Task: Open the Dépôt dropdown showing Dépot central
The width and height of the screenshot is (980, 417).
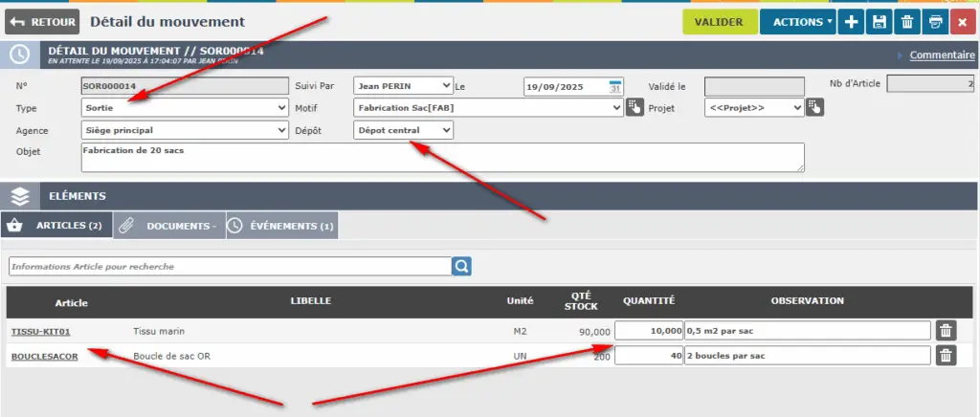Action: pos(403,130)
